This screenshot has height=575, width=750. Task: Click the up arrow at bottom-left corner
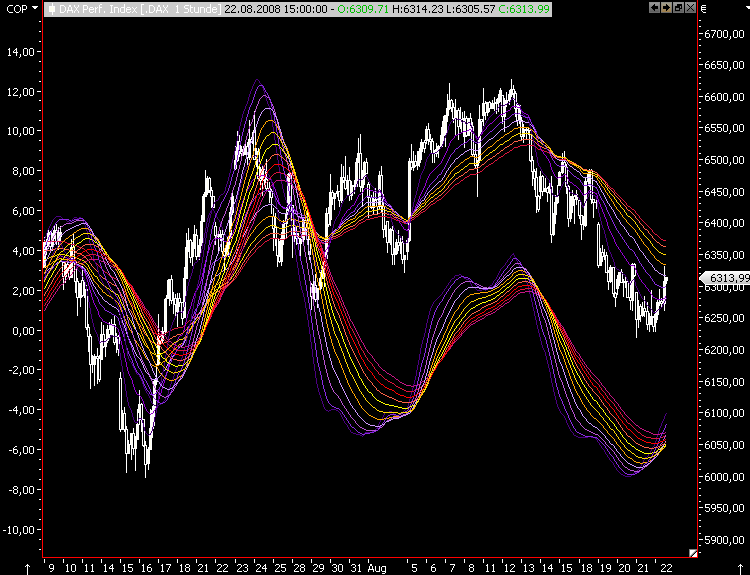[x=27, y=567]
